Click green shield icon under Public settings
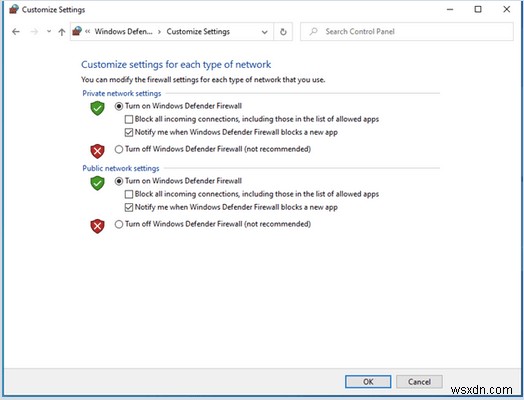Screen dimensions: 524x400 [x=97, y=183]
